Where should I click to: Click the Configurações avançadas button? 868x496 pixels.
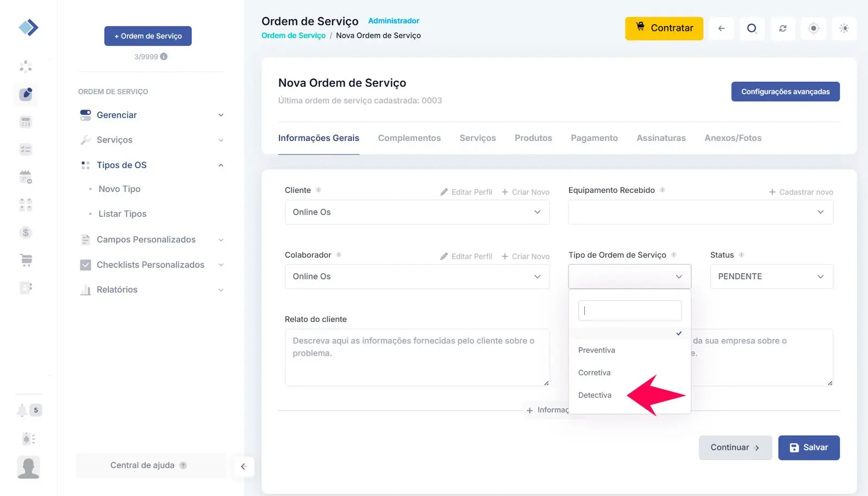(785, 92)
